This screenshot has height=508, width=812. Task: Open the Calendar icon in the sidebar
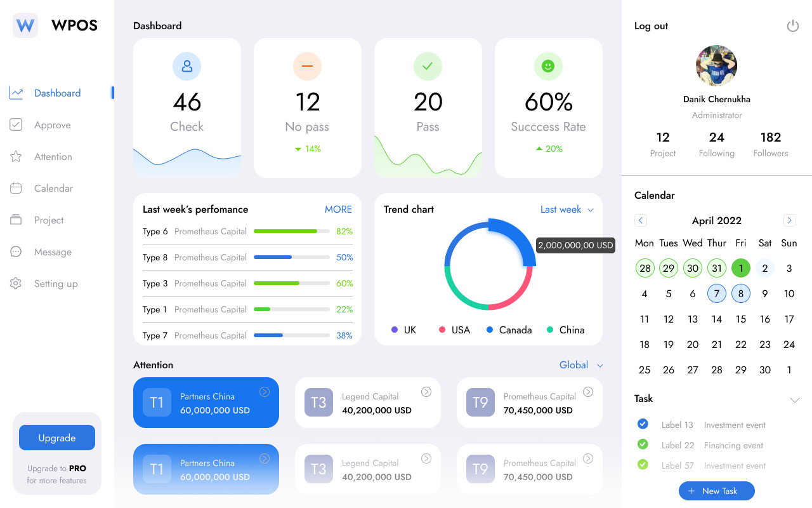tap(15, 188)
